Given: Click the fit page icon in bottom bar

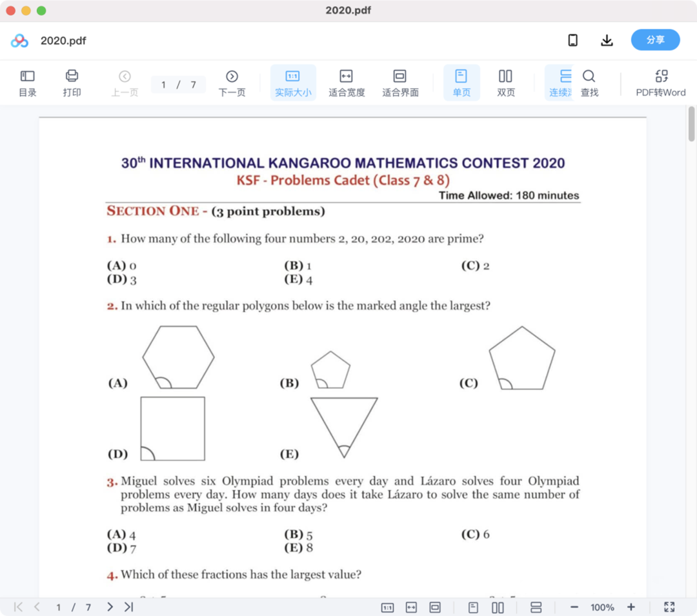Looking at the screenshot, I should click(x=435, y=607).
